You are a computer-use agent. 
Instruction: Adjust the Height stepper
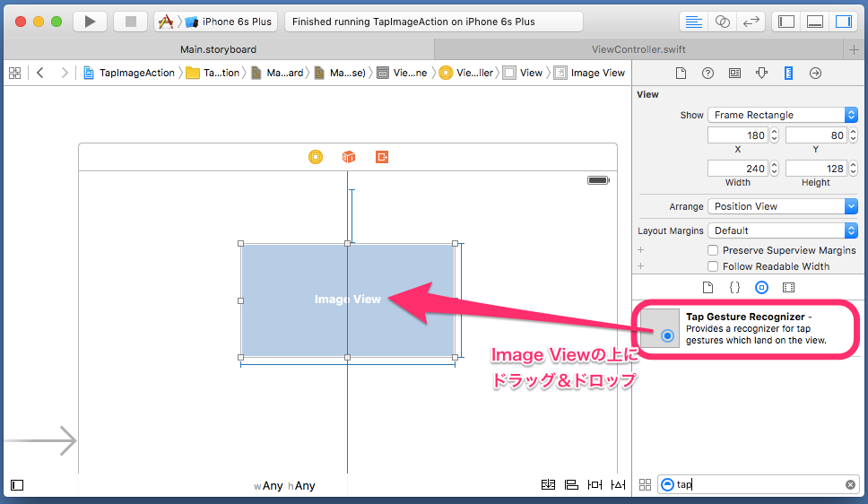(x=853, y=169)
